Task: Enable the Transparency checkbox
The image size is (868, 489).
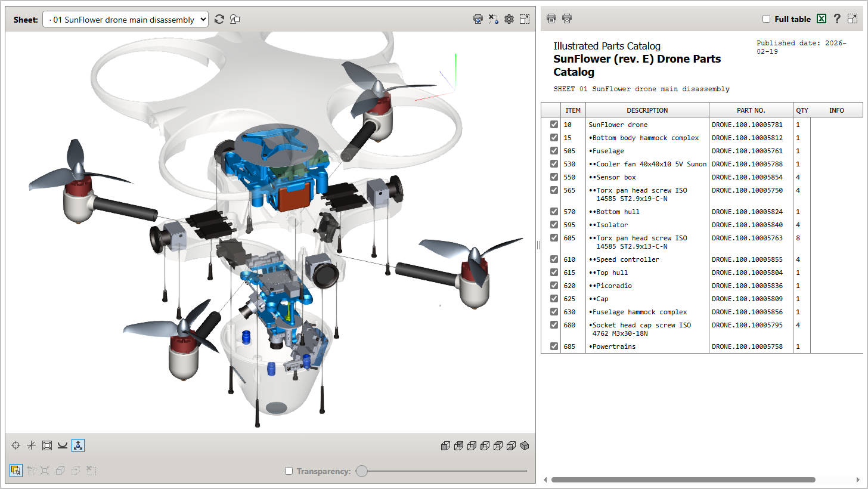Action: (289, 471)
